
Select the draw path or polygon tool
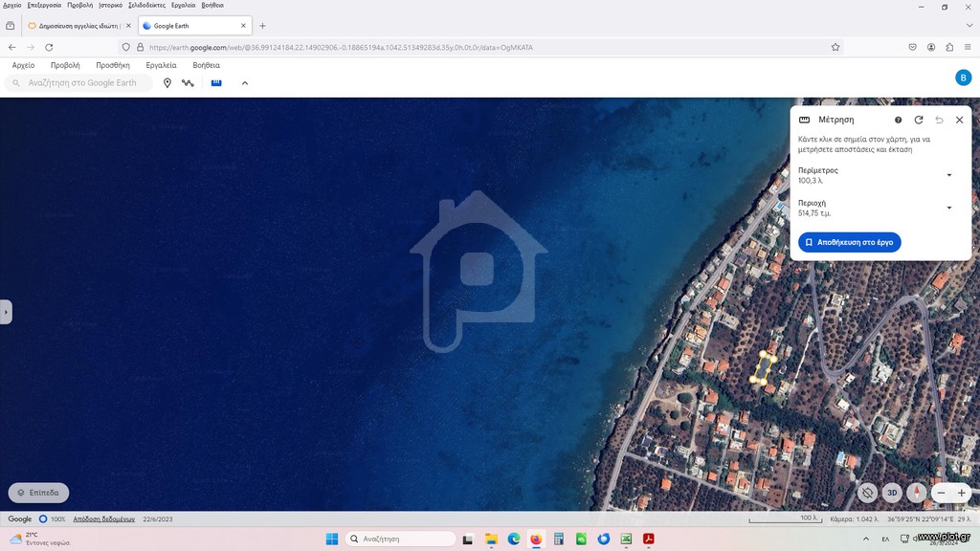188,83
